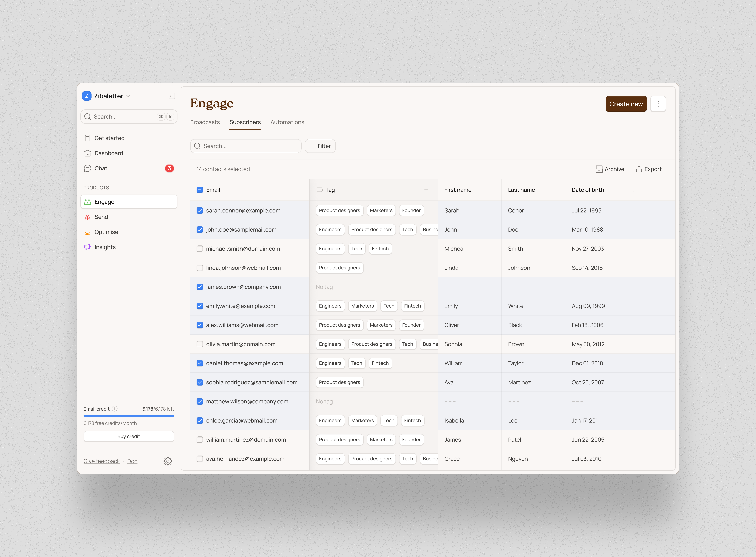
Task: Toggle the select-all Email header checkbox
Action: [x=200, y=190]
